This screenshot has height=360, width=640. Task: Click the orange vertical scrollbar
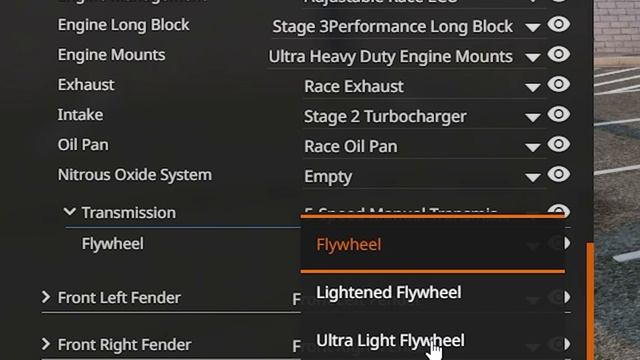589,301
